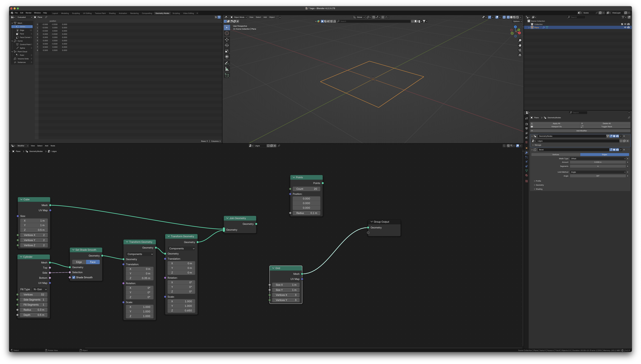The width and height of the screenshot is (641, 364).
Task: Switch perspective/orthographic with the grid icon
Action: [520, 55]
